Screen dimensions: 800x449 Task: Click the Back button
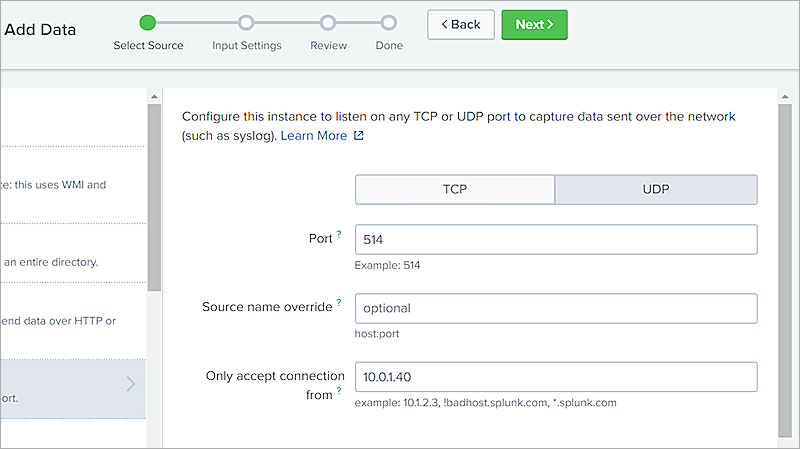tap(461, 25)
